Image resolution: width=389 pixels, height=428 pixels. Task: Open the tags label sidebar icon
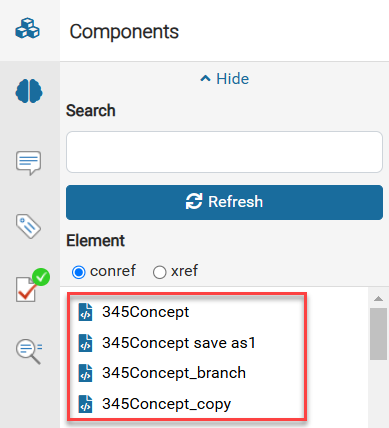point(28,227)
